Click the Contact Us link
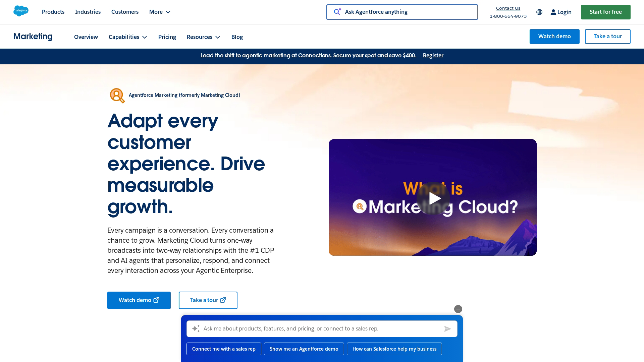The height and width of the screenshot is (362, 644). (508, 8)
